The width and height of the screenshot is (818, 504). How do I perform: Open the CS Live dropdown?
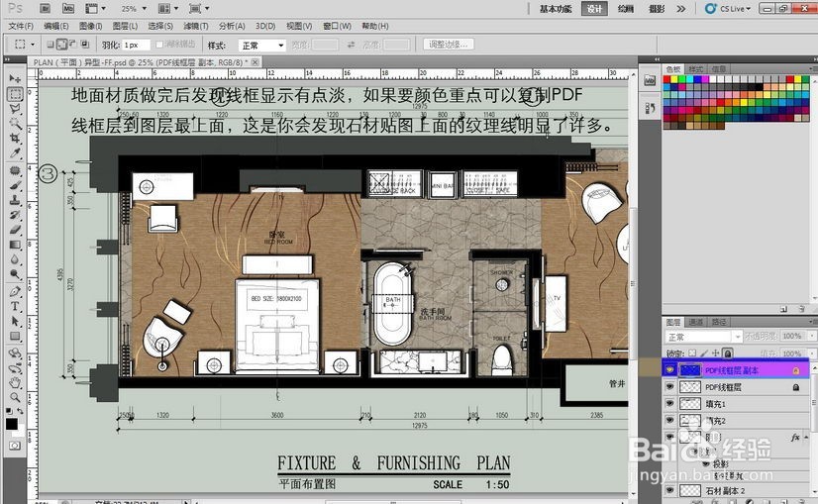(728, 8)
